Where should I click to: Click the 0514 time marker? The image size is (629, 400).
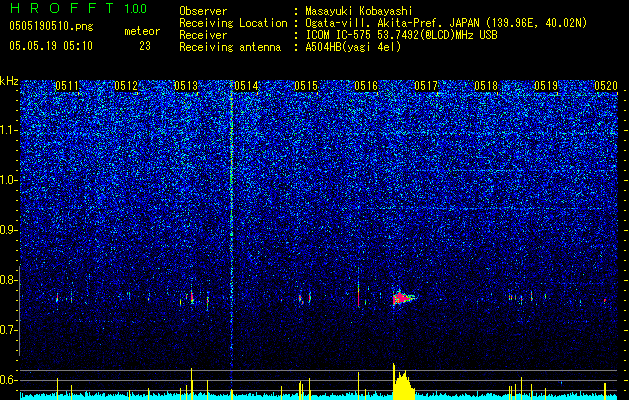(x=246, y=86)
